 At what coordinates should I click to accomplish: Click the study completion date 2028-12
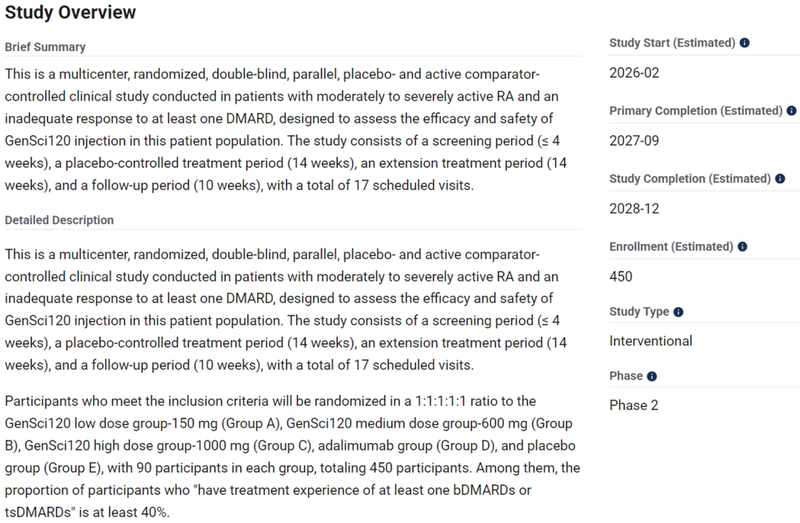point(634,208)
